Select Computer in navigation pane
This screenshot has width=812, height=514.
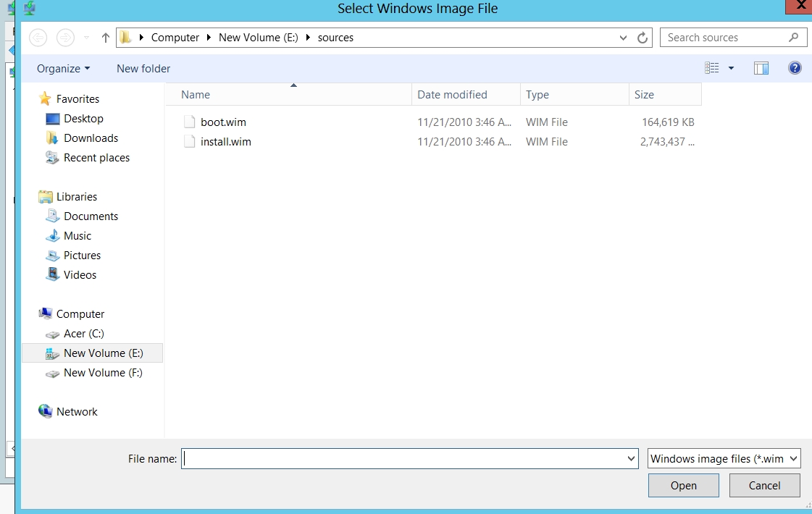[80, 314]
